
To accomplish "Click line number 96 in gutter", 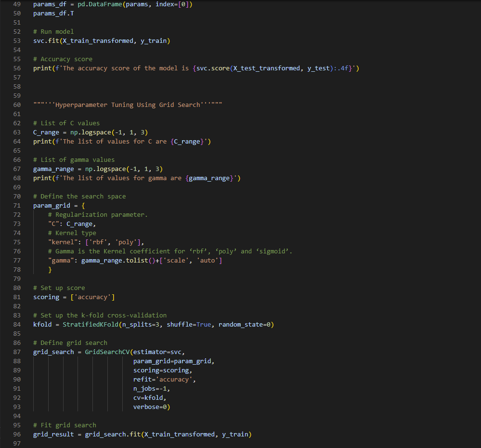I will (17, 434).
